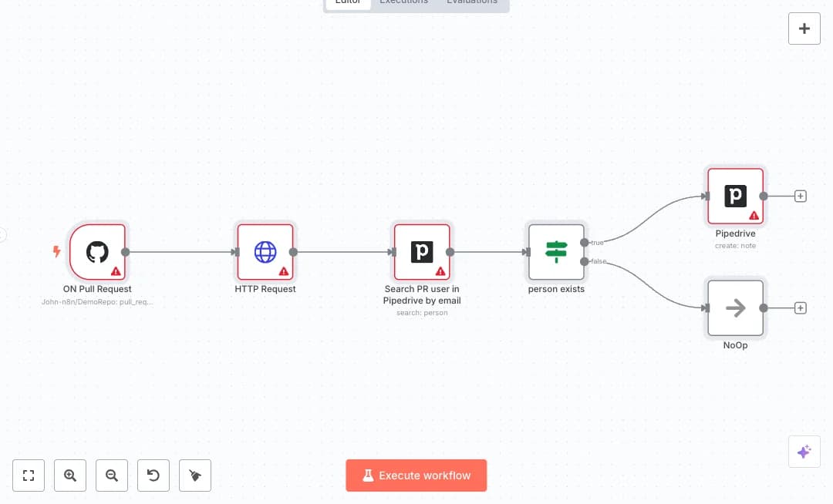This screenshot has width=833, height=504.
Task: Add a new node with the top-right plus button
Action: coord(804,29)
